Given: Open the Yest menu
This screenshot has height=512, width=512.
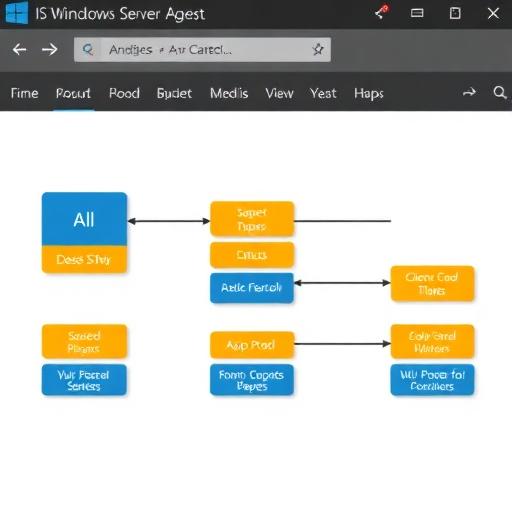Looking at the screenshot, I should [x=323, y=93].
